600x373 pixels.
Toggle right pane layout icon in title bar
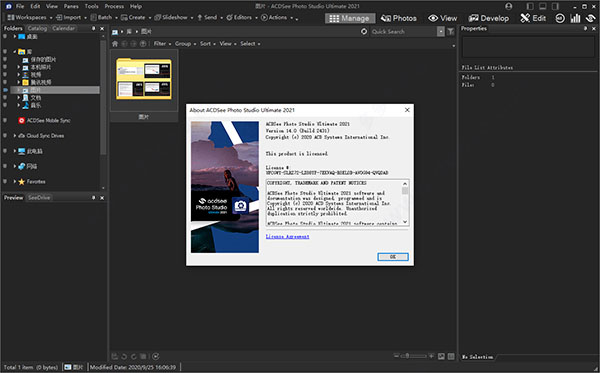click(x=555, y=6)
